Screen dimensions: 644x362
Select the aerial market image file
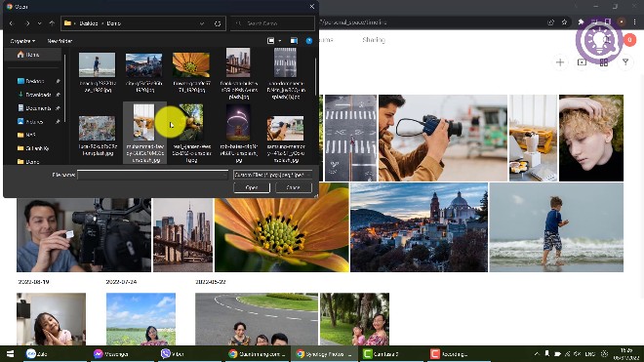(97, 136)
